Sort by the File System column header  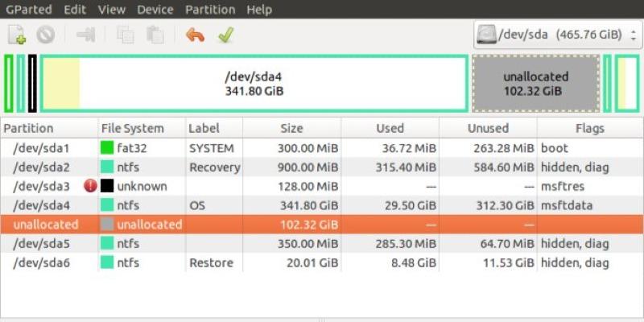click(132, 128)
